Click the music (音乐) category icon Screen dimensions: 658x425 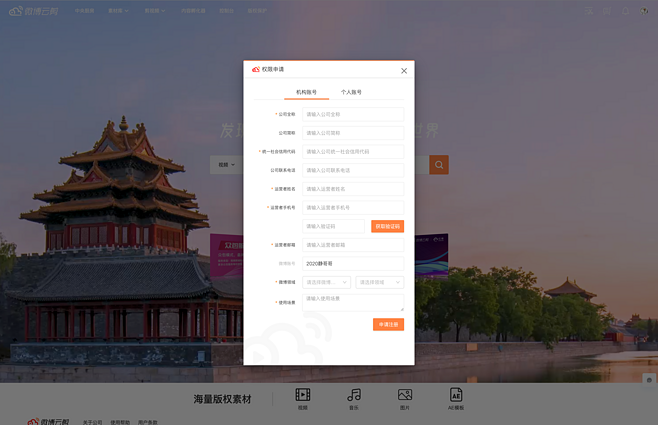click(x=354, y=395)
